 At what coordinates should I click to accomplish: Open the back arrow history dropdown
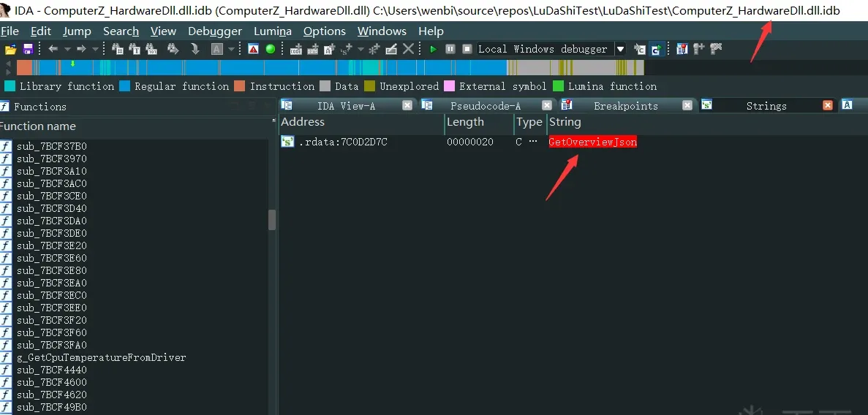(67, 49)
